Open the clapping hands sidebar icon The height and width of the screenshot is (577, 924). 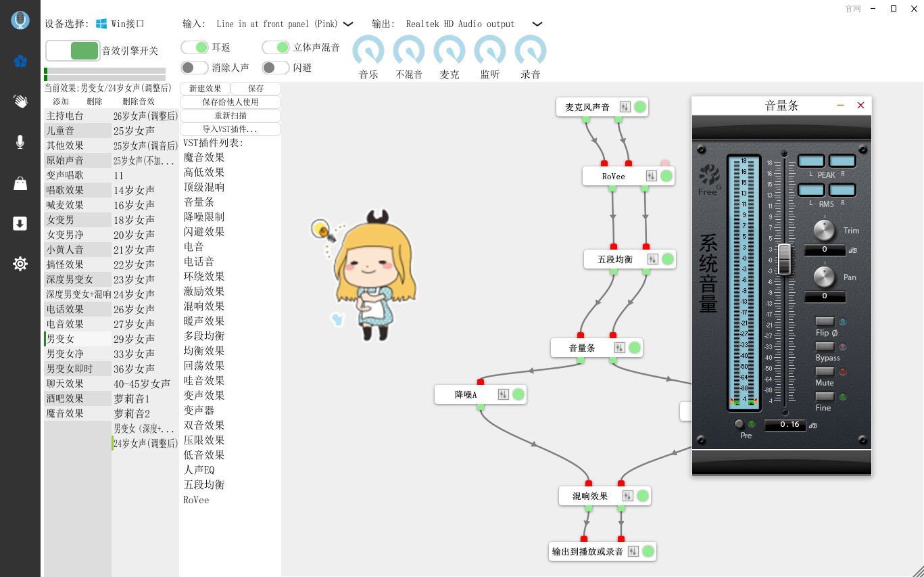(x=20, y=101)
